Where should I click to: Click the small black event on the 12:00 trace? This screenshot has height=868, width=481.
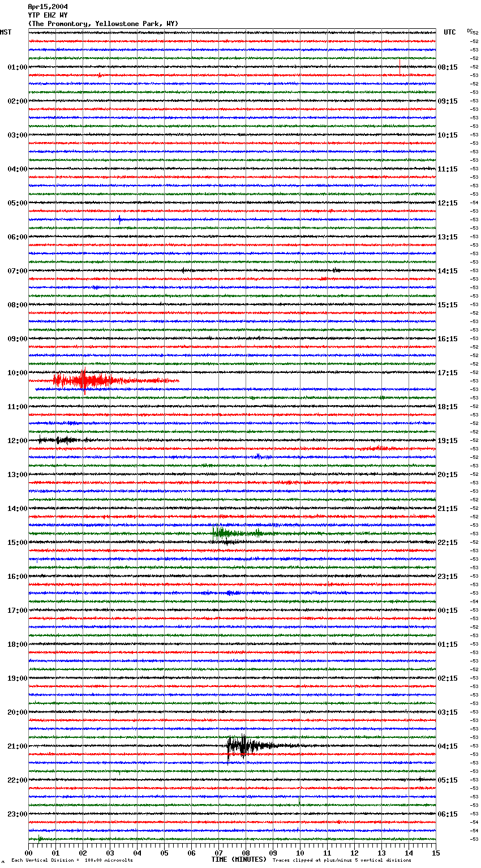(x=58, y=440)
